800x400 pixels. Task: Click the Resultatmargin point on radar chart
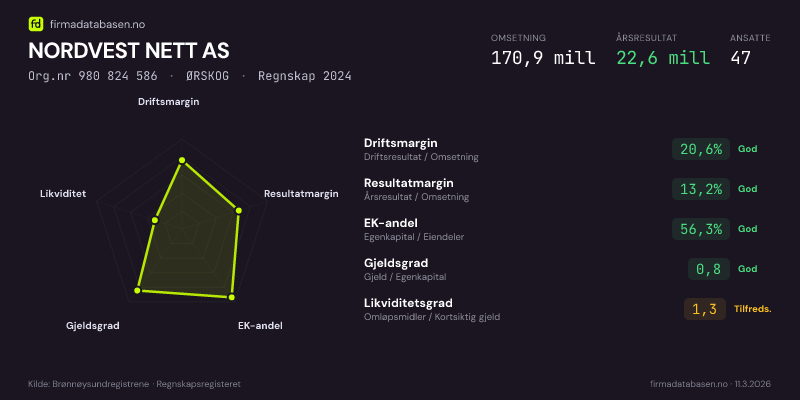238,210
